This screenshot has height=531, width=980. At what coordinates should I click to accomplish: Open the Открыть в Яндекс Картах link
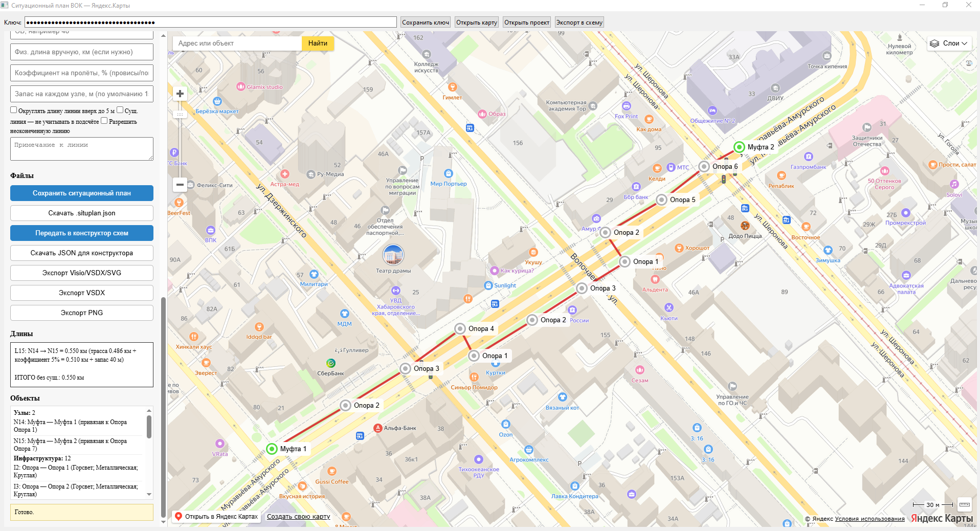coord(217,517)
